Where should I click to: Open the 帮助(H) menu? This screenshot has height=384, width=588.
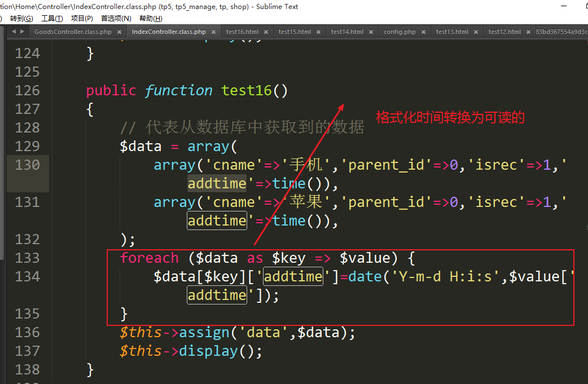pos(151,19)
